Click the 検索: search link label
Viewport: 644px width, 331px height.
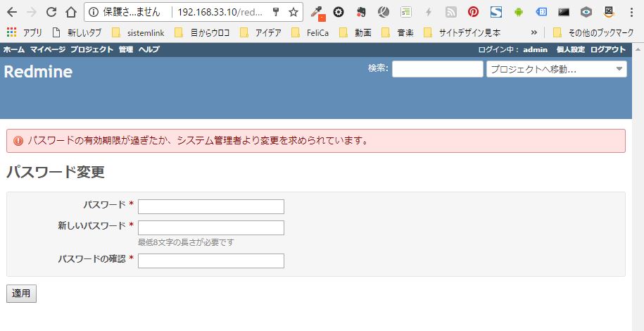pyautogui.click(x=378, y=68)
